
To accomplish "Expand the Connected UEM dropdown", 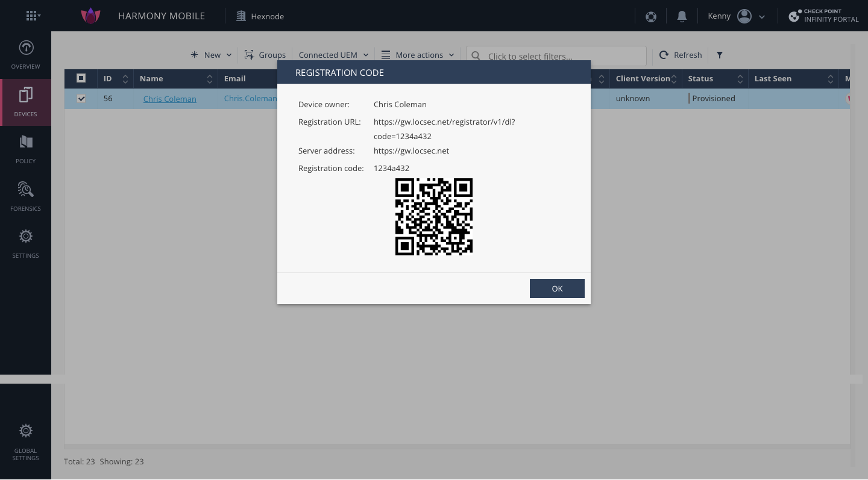I will (333, 55).
